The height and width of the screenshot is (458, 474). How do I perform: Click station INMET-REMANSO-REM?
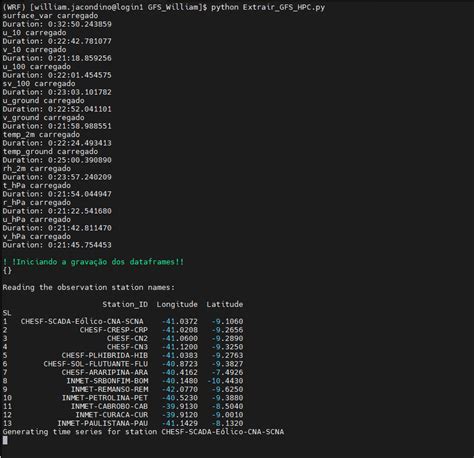(x=109, y=390)
